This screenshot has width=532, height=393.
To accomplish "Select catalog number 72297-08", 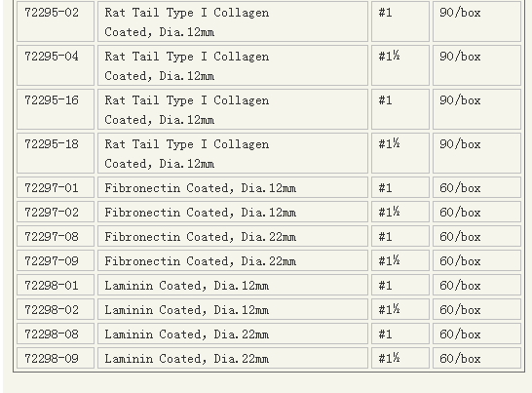I will tap(52, 237).
